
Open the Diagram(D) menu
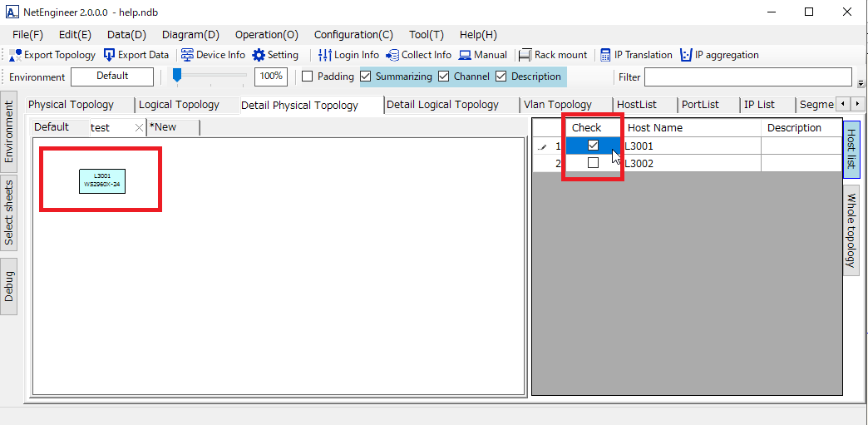click(x=190, y=35)
